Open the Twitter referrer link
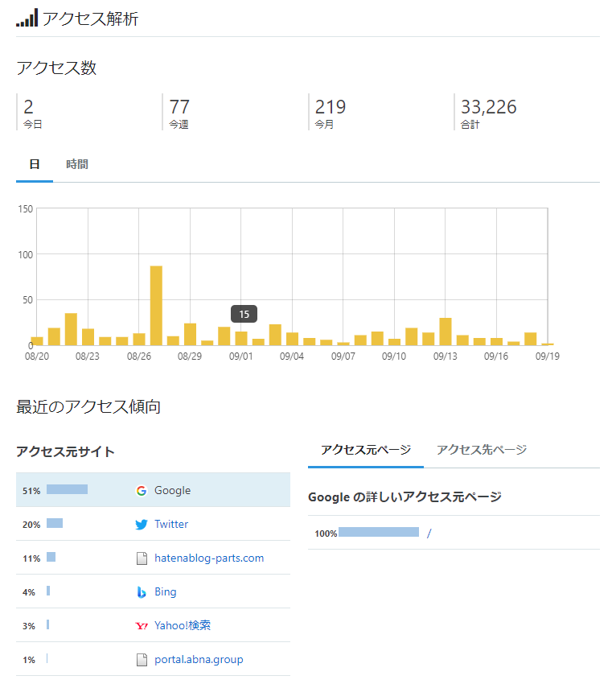 171,525
